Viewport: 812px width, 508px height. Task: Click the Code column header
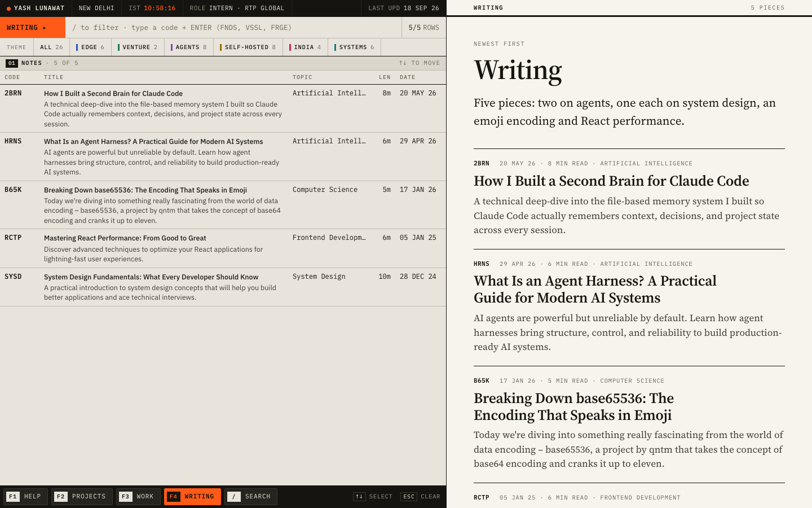[12, 77]
